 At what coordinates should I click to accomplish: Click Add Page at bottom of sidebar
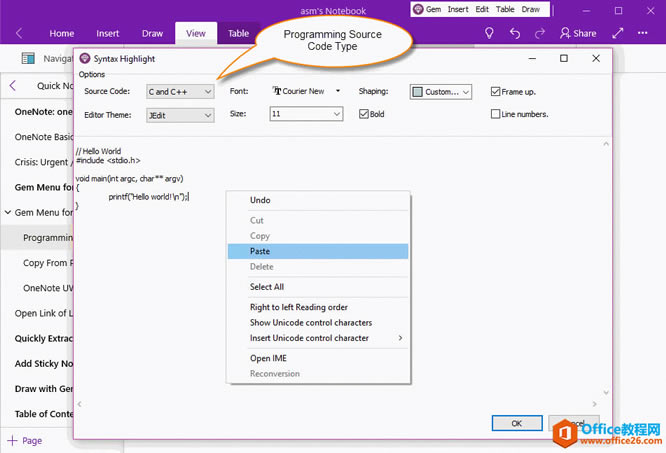25,440
